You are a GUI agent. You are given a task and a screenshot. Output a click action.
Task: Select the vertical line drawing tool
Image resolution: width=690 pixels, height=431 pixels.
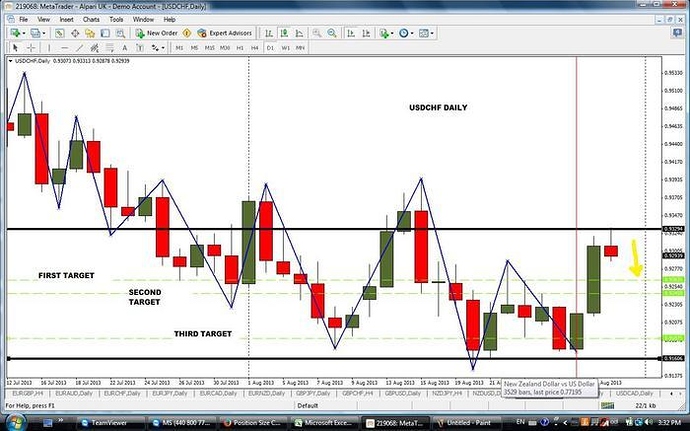tap(49, 48)
